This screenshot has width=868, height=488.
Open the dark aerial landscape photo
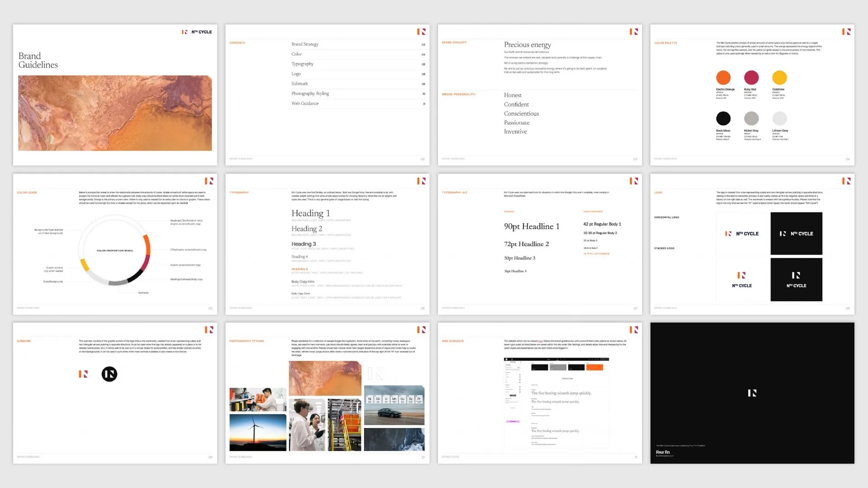[394, 439]
